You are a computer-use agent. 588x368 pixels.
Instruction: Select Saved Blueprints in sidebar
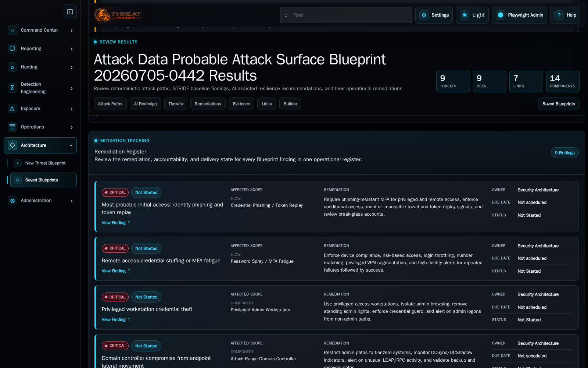pos(43,180)
